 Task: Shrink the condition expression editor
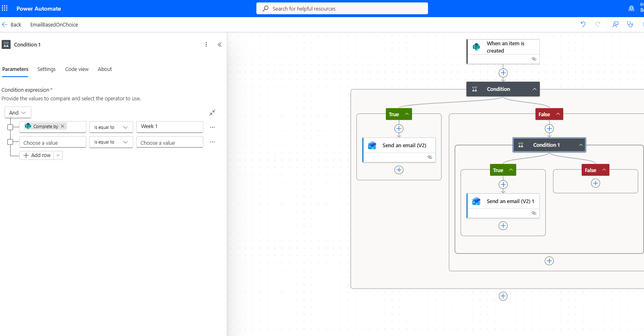[212, 113]
